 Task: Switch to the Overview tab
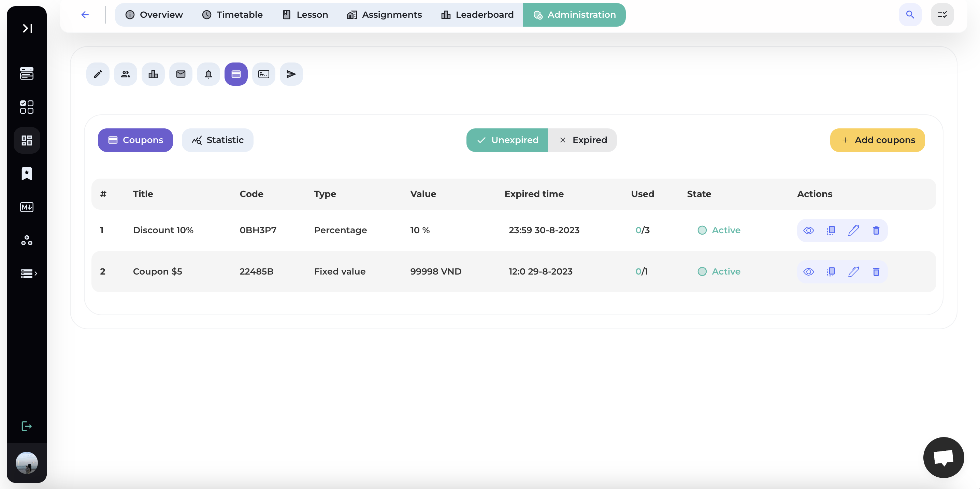154,15
